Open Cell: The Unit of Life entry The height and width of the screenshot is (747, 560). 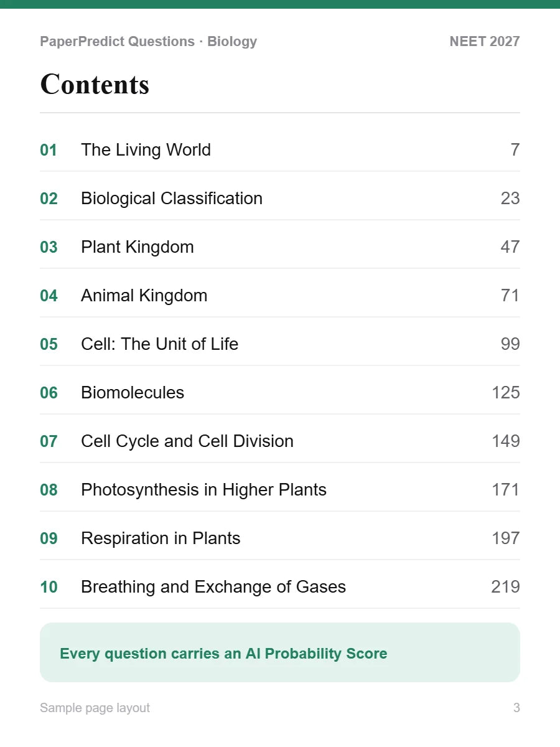click(x=280, y=344)
